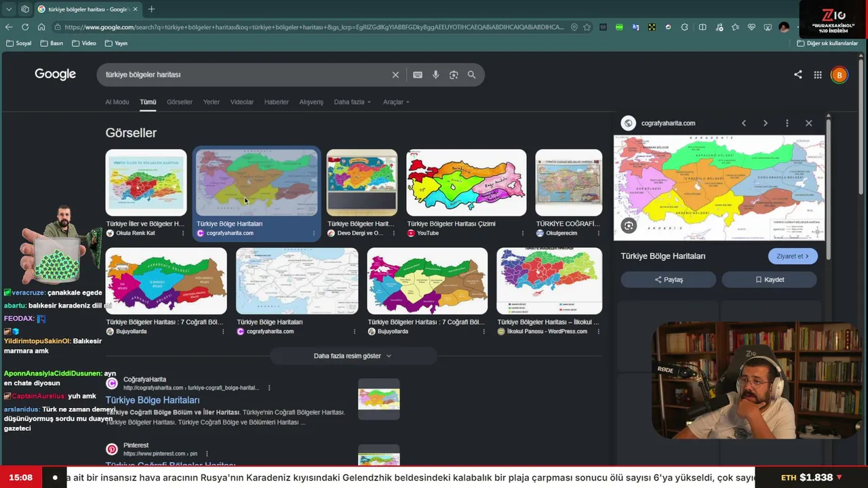Open the browser home page
This screenshot has width=868, height=488.
[x=41, y=27]
